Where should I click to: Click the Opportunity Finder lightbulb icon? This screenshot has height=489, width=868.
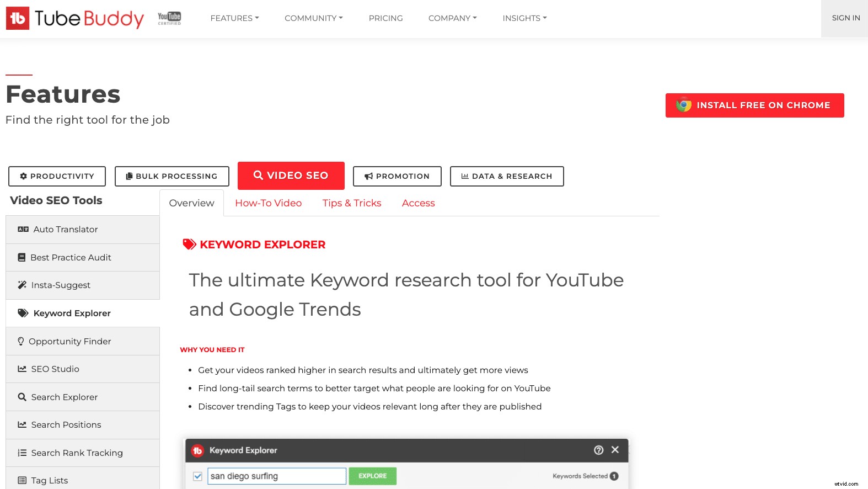tap(21, 341)
